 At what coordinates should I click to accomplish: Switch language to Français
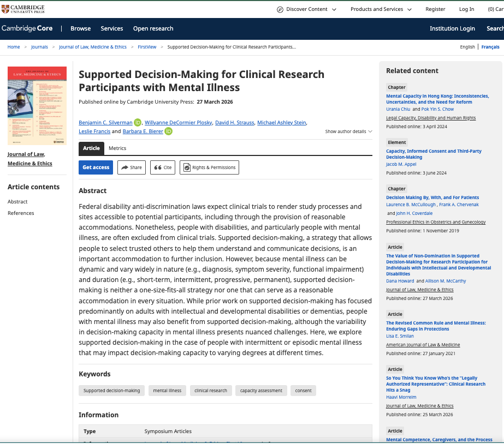coord(490,47)
